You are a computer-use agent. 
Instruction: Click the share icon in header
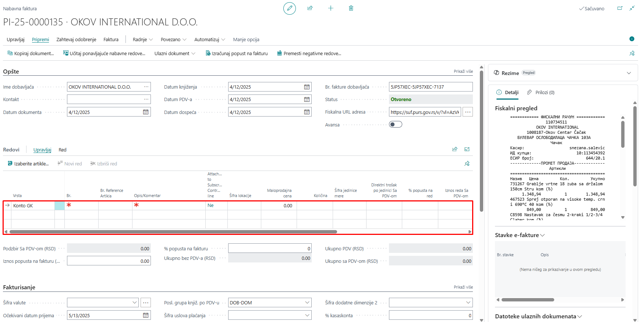coord(310,8)
